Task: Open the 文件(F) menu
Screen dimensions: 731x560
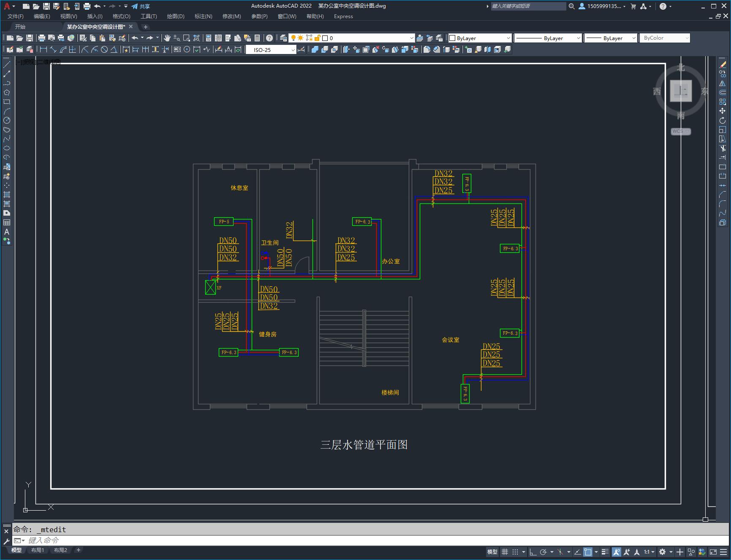Action: [x=16, y=16]
